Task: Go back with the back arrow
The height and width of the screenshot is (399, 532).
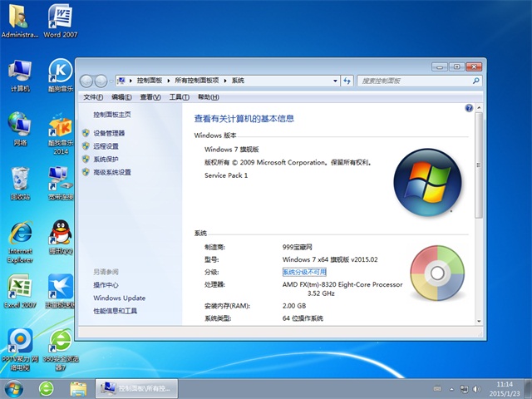Action: 86,81
